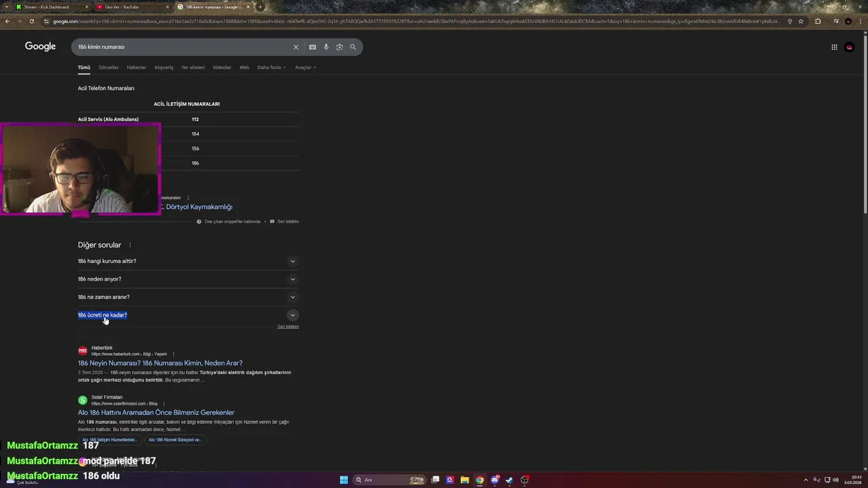This screenshot has width=868, height=488.
Task: Click the browser address bar
Action: (414, 21)
